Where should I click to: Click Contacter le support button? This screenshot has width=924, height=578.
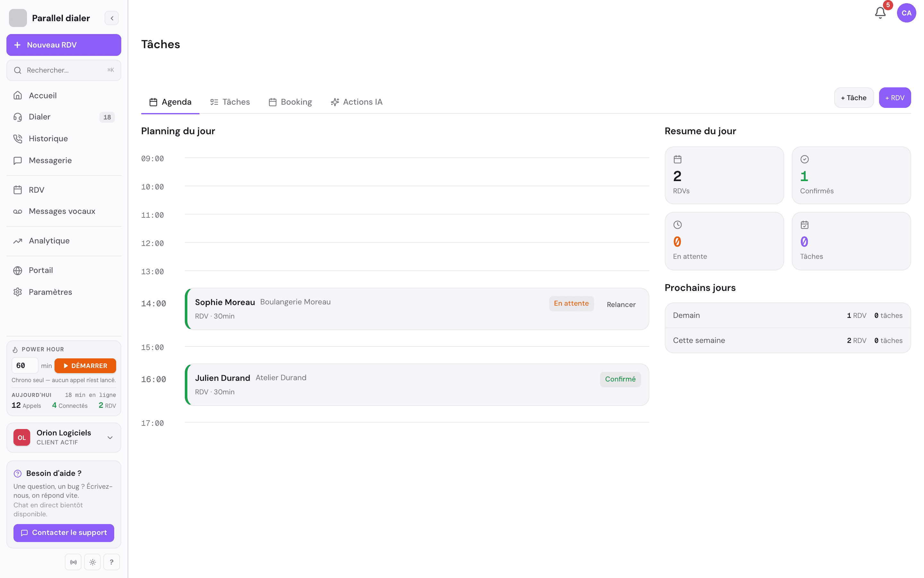pos(64,533)
